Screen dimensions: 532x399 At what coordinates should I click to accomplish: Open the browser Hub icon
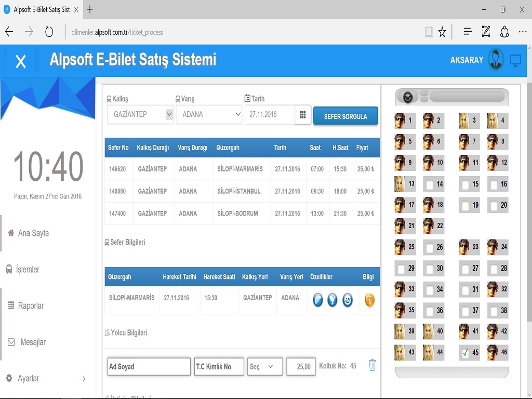click(468, 32)
